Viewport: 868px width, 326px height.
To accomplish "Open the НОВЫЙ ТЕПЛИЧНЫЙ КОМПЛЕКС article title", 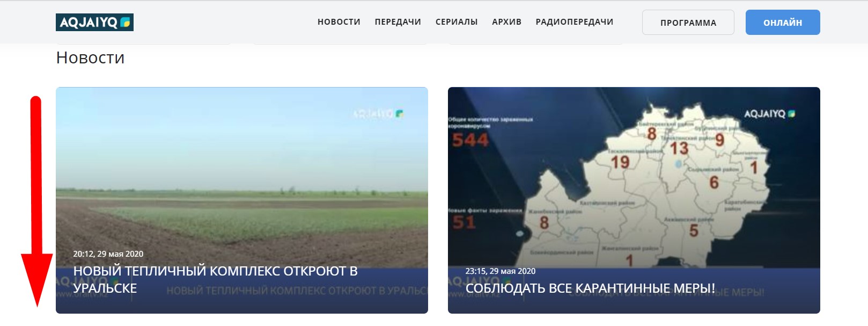I will coord(215,279).
